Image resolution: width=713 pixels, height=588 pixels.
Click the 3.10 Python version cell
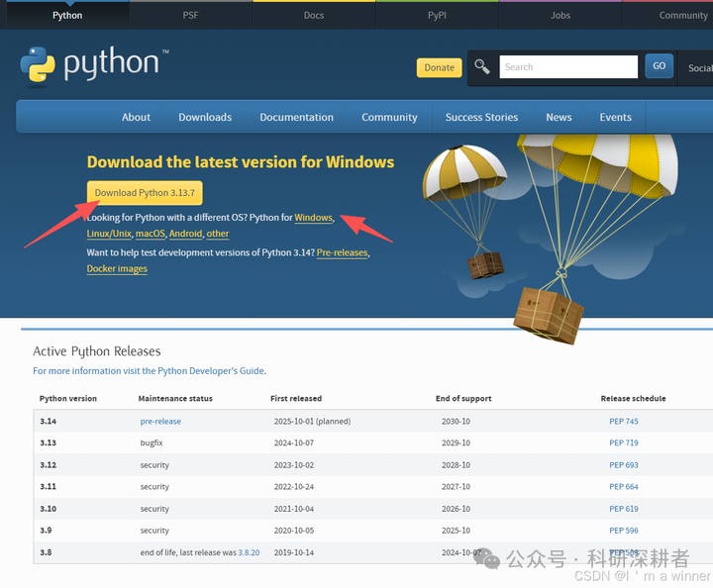pos(48,509)
